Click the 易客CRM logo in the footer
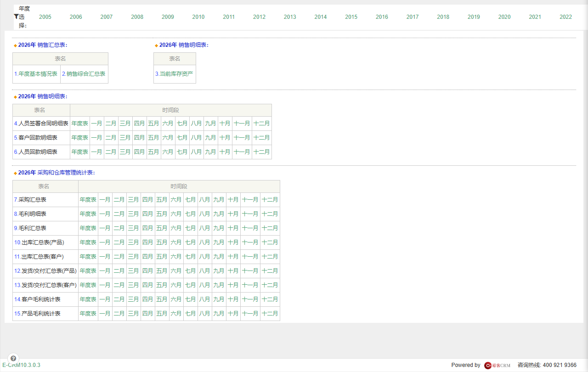Viewport: 588px width, 372px height. 498,365
